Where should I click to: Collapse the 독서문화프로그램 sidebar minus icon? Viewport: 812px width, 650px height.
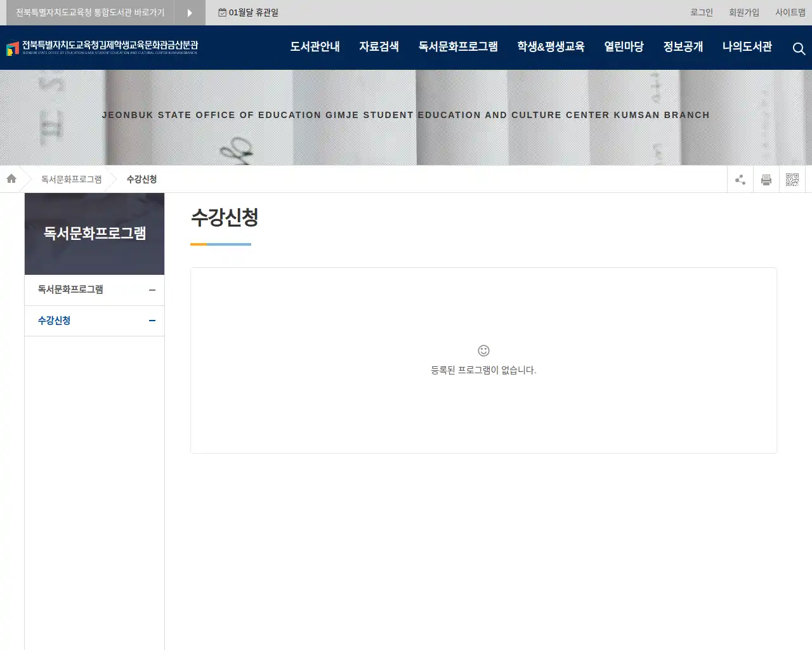point(152,290)
